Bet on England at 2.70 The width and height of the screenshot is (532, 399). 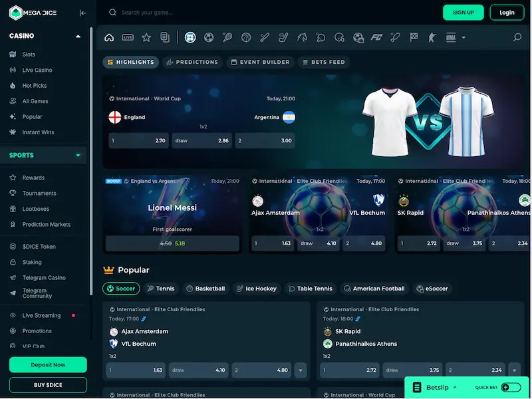138,141
